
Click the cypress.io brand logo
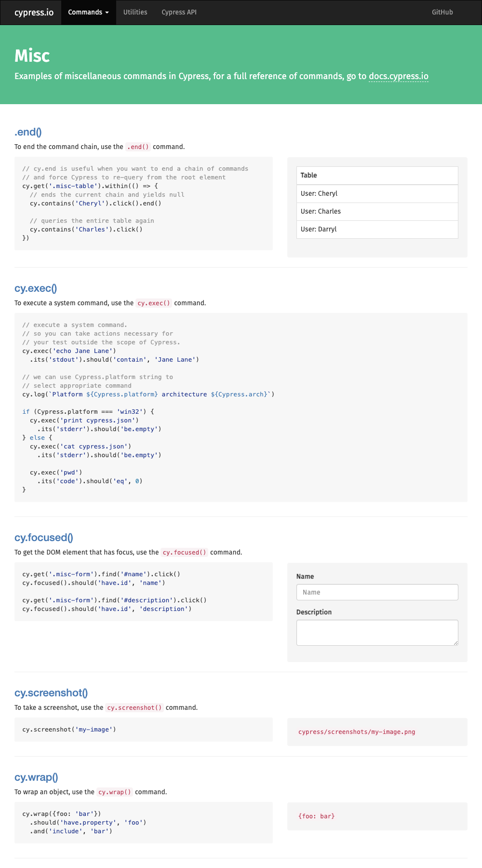34,12
